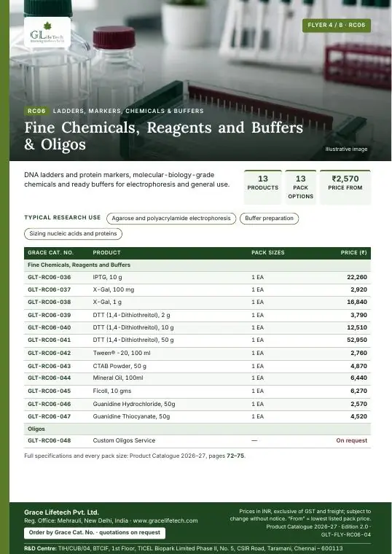Click catalog number GLT-RC06-045

49,391
